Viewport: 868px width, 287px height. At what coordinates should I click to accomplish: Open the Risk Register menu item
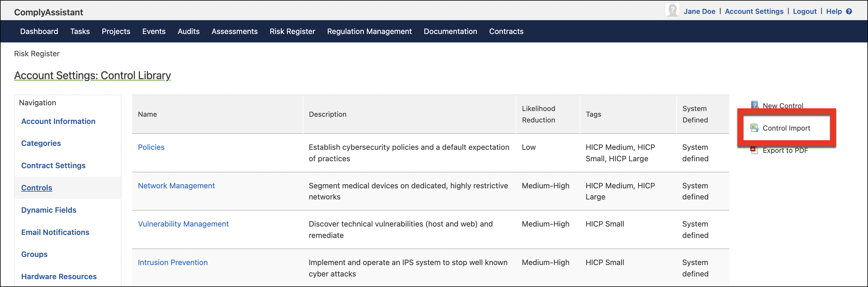coord(292,31)
